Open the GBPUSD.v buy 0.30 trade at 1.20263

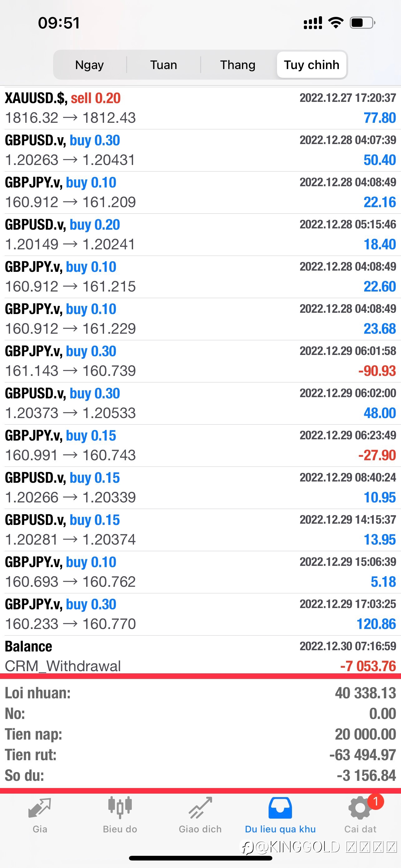[200, 150]
